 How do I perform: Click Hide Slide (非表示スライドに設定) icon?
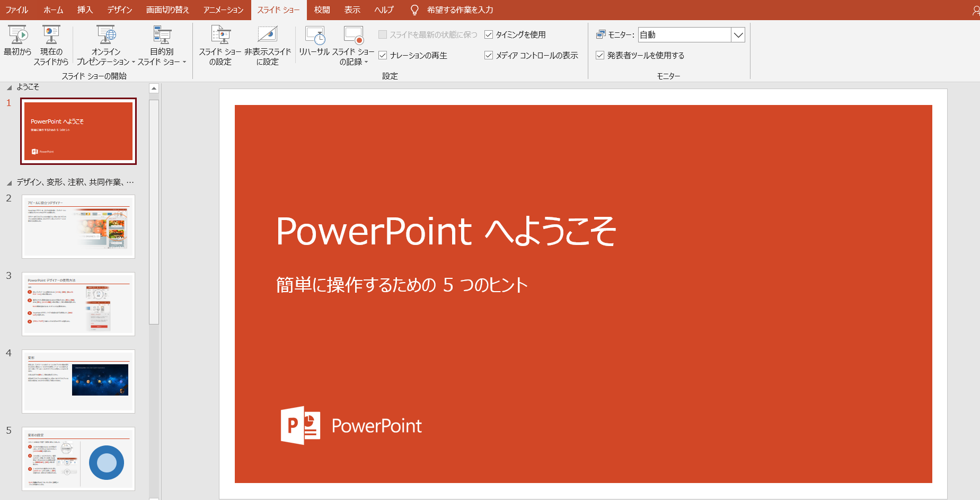coord(267,35)
